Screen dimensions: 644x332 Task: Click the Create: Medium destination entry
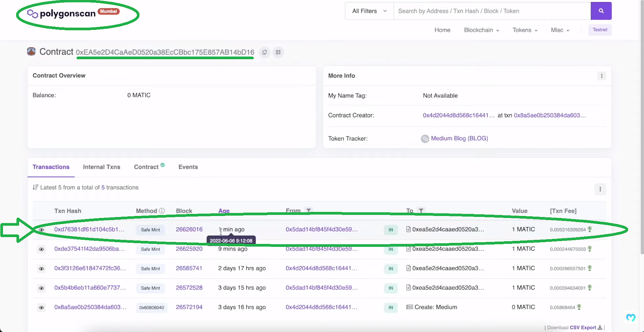[x=436, y=307]
